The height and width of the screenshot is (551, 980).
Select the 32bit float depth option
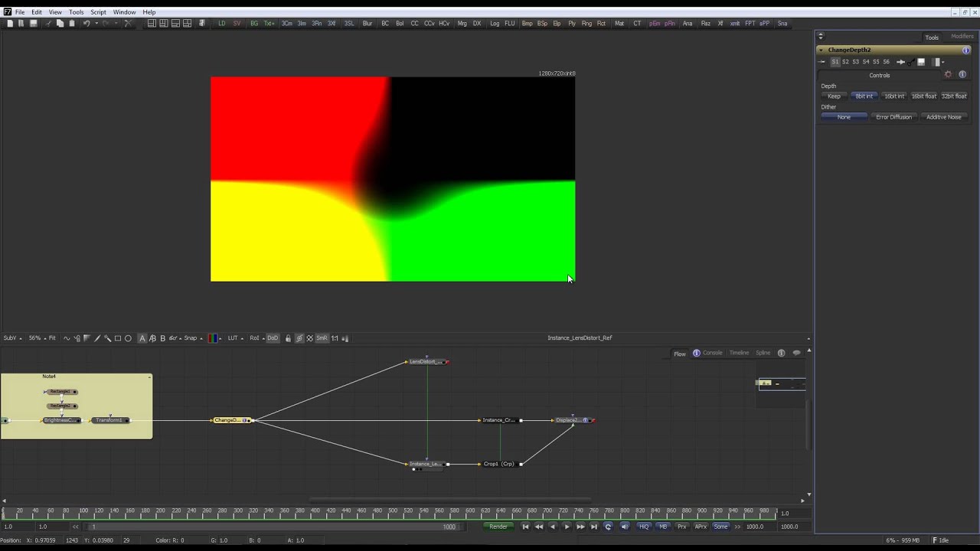pyautogui.click(x=953, y=96)
